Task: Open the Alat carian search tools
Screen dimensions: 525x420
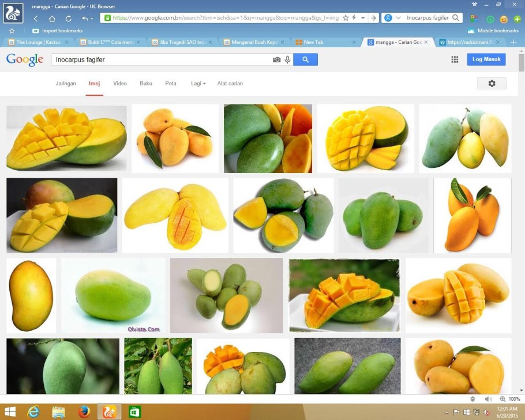Action: click(x=230, y=84)
